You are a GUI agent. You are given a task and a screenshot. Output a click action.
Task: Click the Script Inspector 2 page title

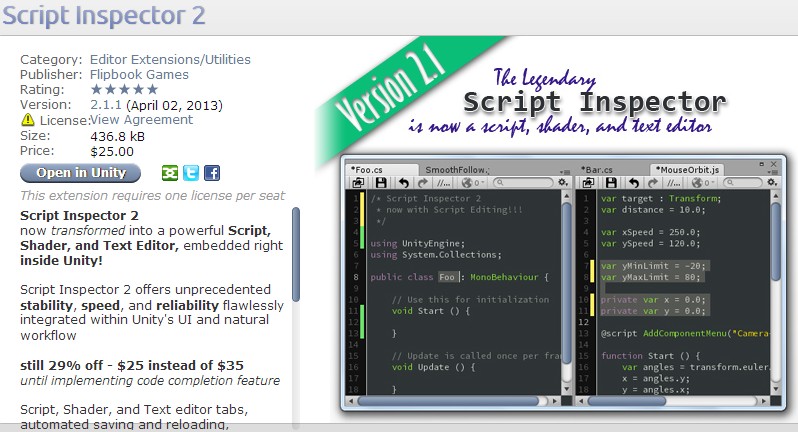104,15
